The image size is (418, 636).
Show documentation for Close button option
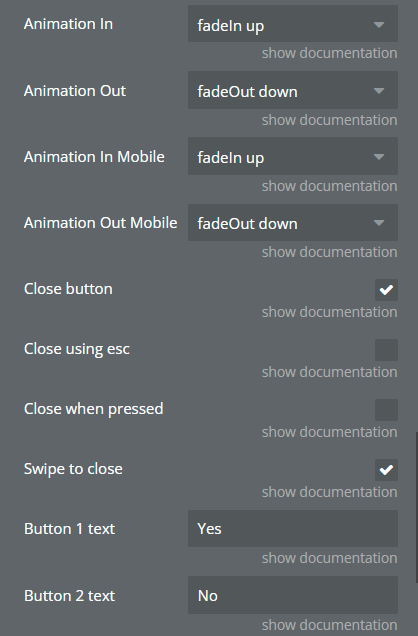tap(329, 312)
